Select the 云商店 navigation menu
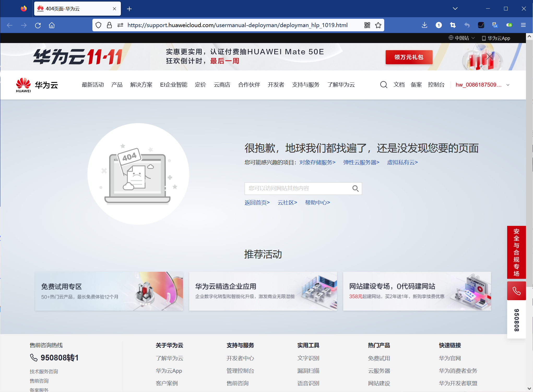Screen dimensions: 533x392 click(x=222, y=85)
